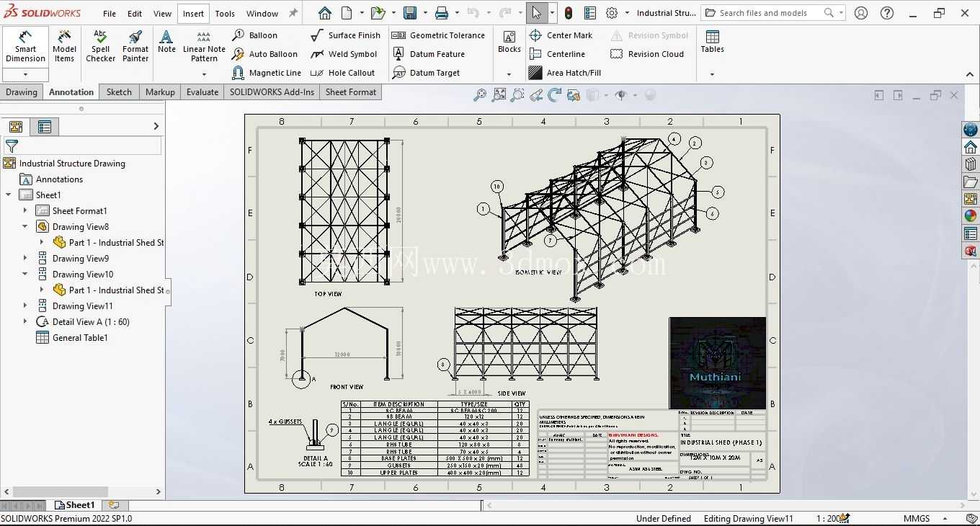
Task: Click the MMGS unit system in the status bar
Action: 917,519
